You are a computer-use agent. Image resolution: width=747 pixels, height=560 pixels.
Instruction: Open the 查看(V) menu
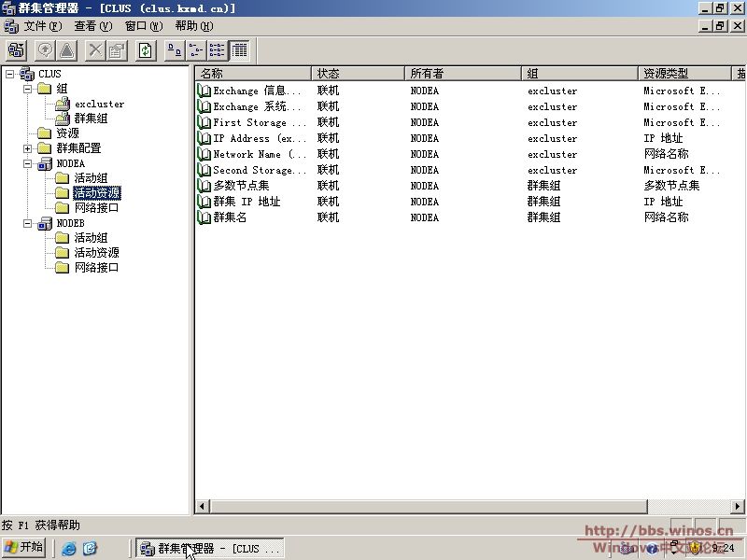click(x=92, y=26)
